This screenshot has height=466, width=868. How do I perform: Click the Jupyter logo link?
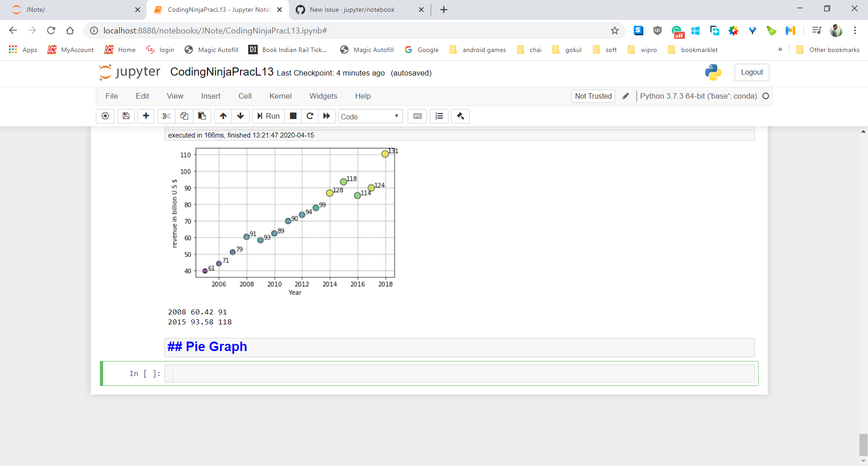click(x=130, y=72)
